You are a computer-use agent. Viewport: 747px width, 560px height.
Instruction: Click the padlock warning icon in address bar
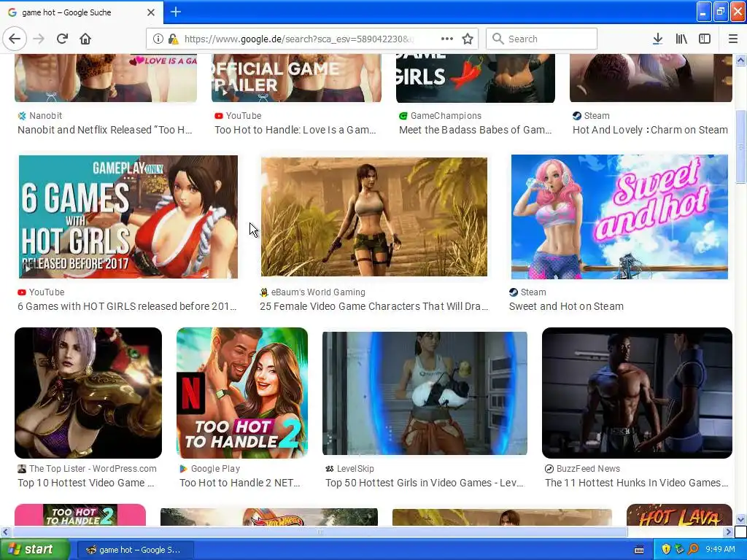(173, 39)
